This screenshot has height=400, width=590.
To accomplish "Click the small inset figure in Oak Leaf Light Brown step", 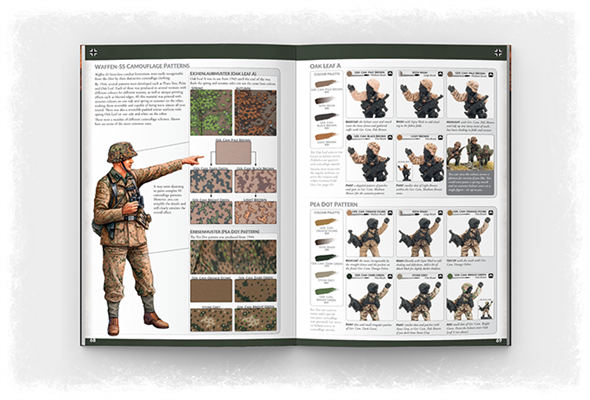I will coord(404,171).
